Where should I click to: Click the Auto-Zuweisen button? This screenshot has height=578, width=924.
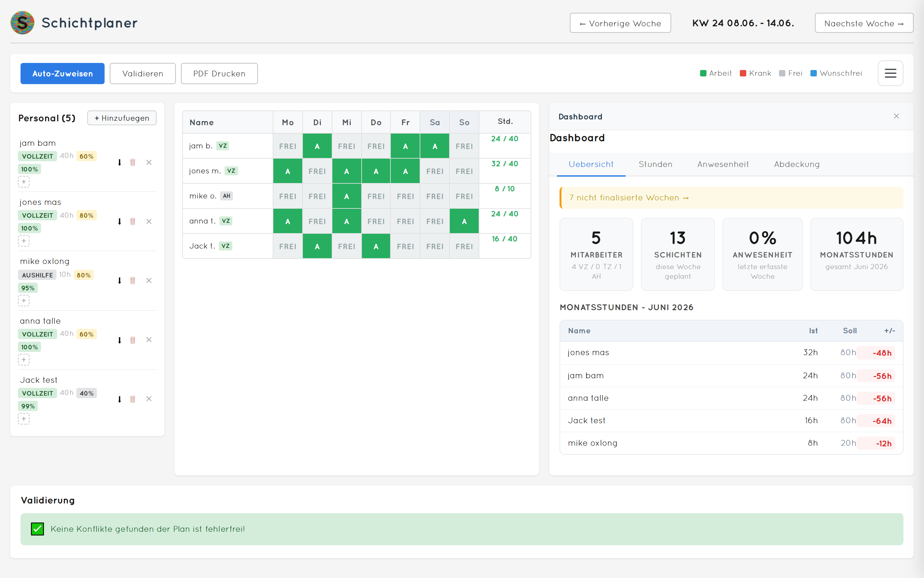point(62,74)
